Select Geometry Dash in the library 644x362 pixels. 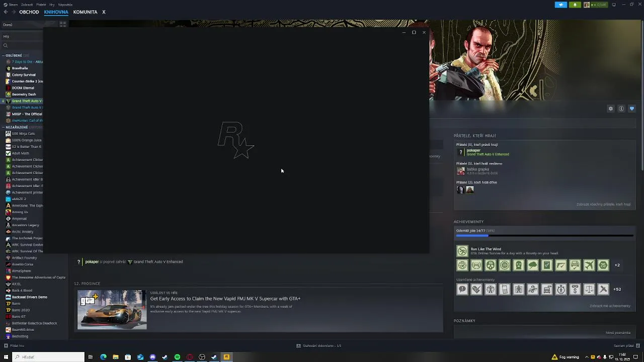tap(24, 95)
